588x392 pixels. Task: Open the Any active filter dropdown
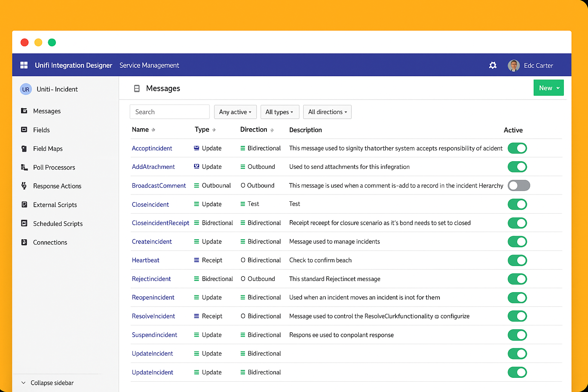[235, 112]
